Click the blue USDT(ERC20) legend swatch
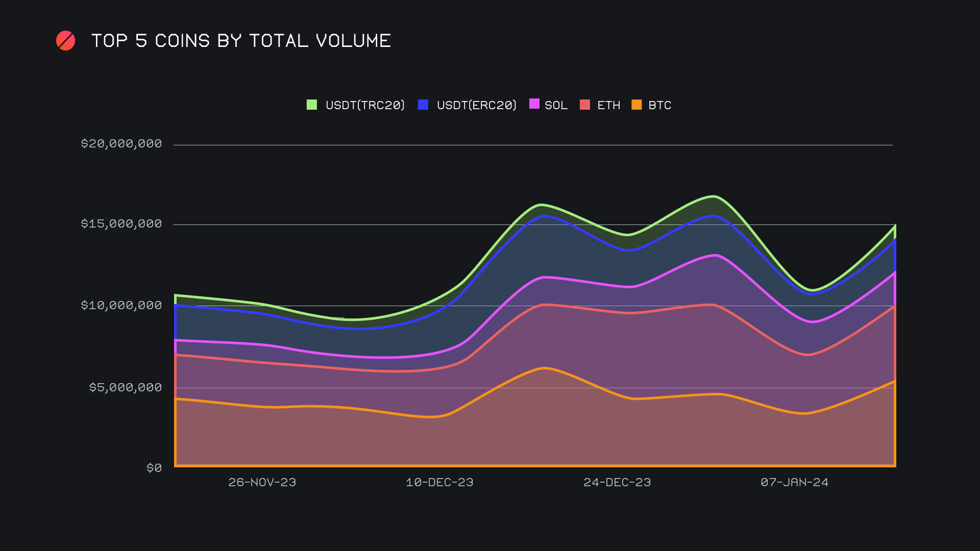980x551 pixels. (x=423, y=105)
